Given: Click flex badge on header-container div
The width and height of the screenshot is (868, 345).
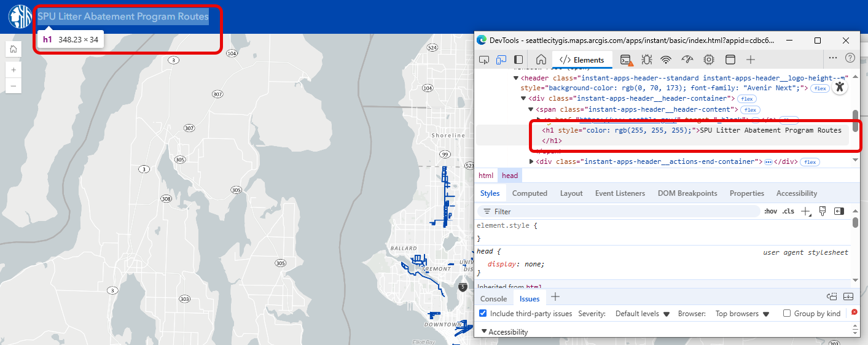Looking at the screenshot, I should tap(746, 99).
